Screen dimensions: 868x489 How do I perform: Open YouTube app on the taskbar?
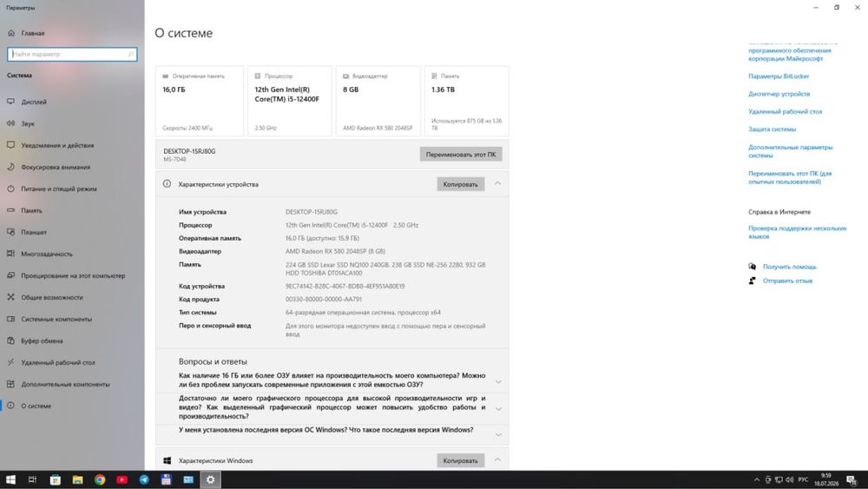tap(122, 479)
